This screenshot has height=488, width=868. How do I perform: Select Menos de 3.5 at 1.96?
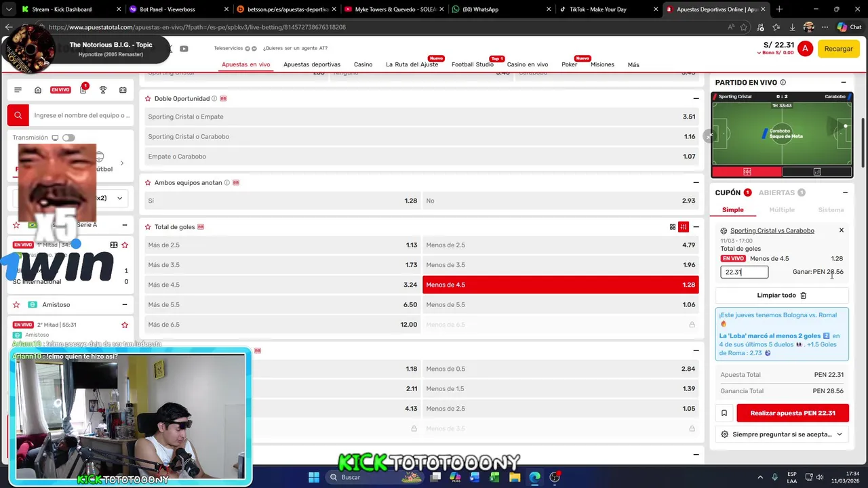point(560,265)
